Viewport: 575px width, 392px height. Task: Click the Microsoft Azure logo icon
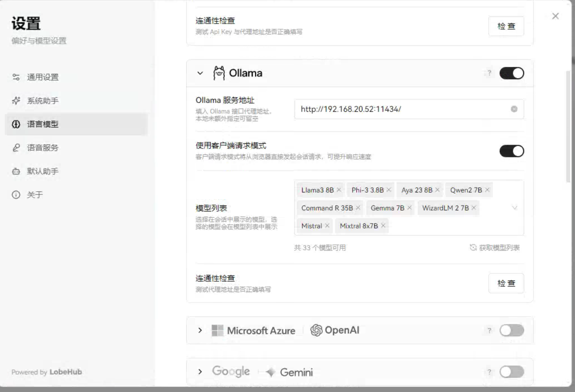pos(216,330)
